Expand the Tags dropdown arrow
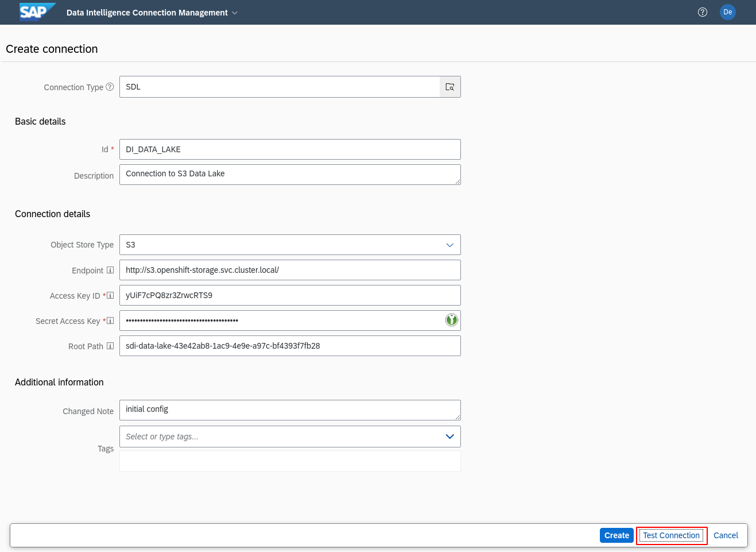Image resolution: width=756 pixels, height=552 pixels. pos(450,437)
